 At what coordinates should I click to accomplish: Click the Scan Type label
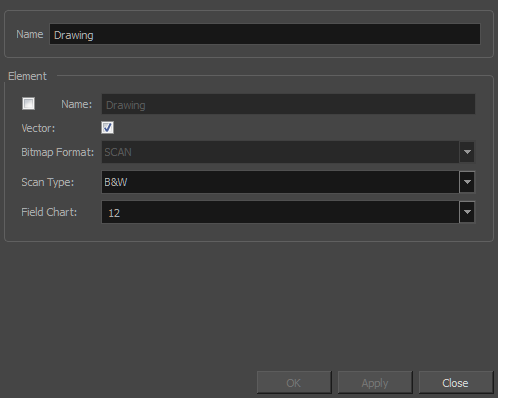[x=47, y=182]
